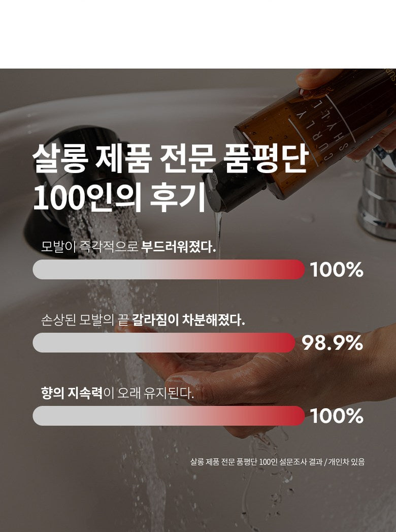Image resolution: width=396 pixels, height=532 pixels.
Task: Click the survey footnote '개인차 있음'
Action: [347, 462]
